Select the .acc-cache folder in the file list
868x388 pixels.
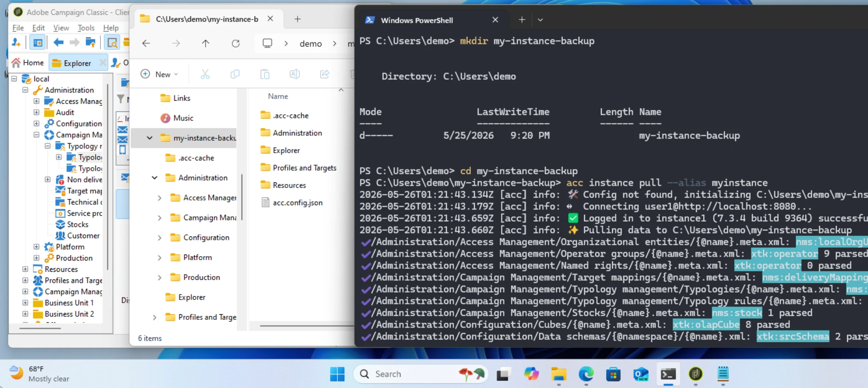[290, 115]
